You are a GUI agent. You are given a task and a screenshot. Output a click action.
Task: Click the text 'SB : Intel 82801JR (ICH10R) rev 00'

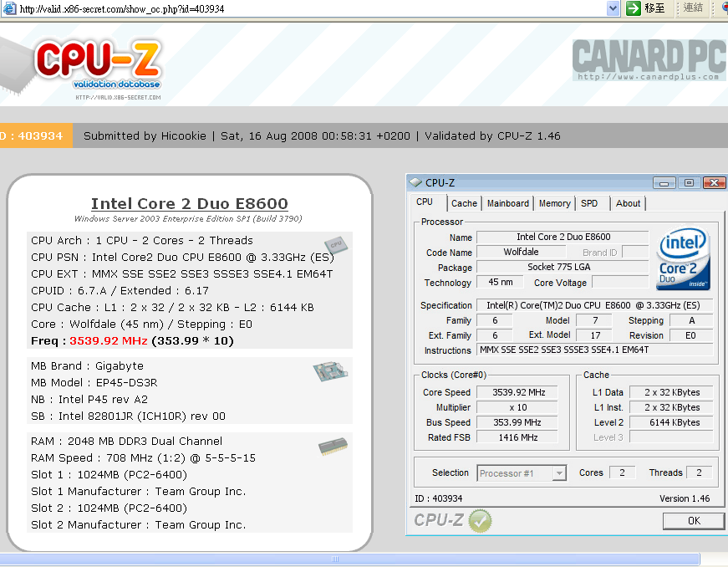(128, 416)
